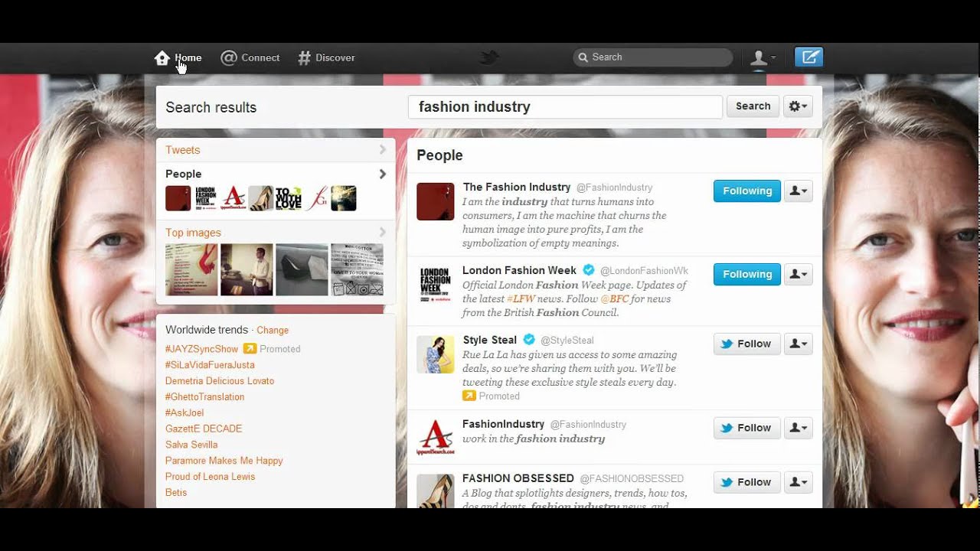The height and width of the screenshot is (551, 980).
Task: Open the Betis trend
Action: (176, 493)
